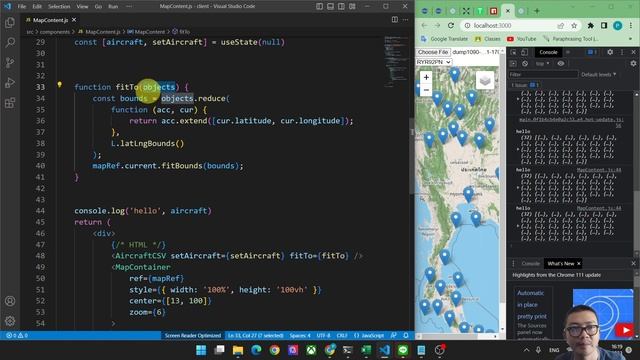The height and width of the screenshot is (360, 640).
Task: Open the editor More Actions ellipsis
Action: 405,20
